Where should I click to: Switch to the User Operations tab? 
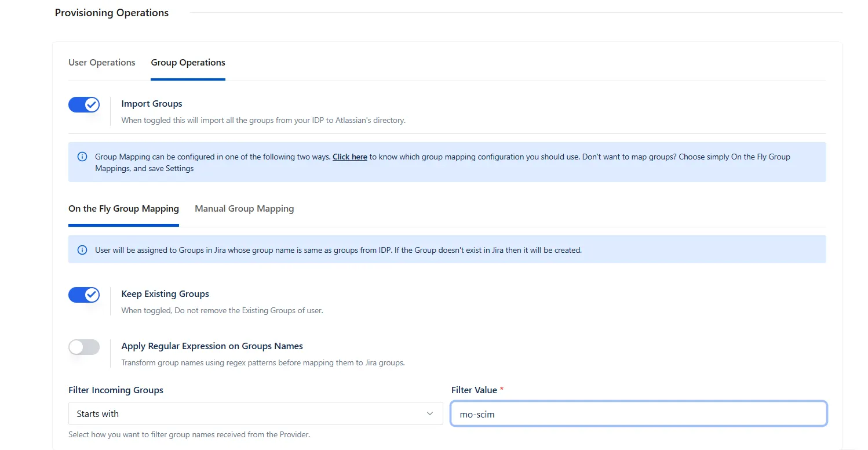point(102,63)
